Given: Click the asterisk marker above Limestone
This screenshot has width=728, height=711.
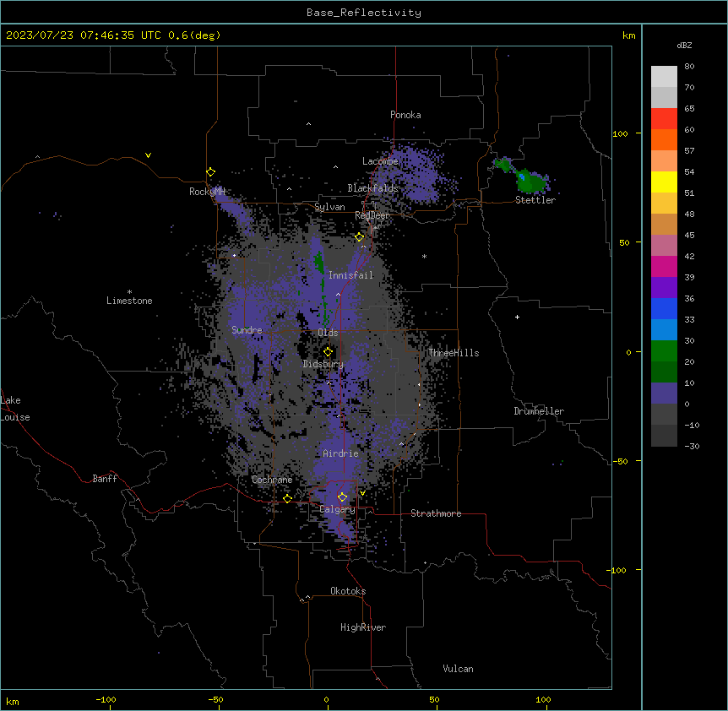Looking at the screenshot, I should (129, 292).
